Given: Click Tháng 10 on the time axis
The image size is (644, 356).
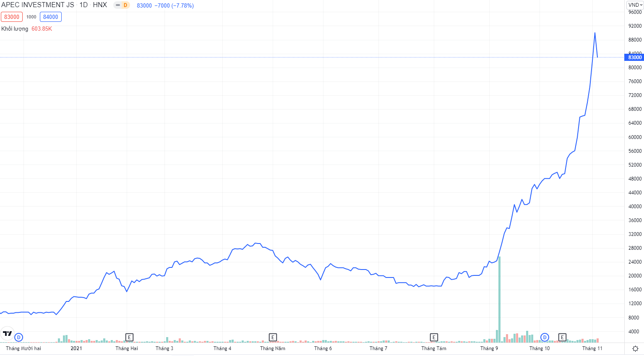Looking at the screenshot, I should pyautogui.click(x=540, y=348).
